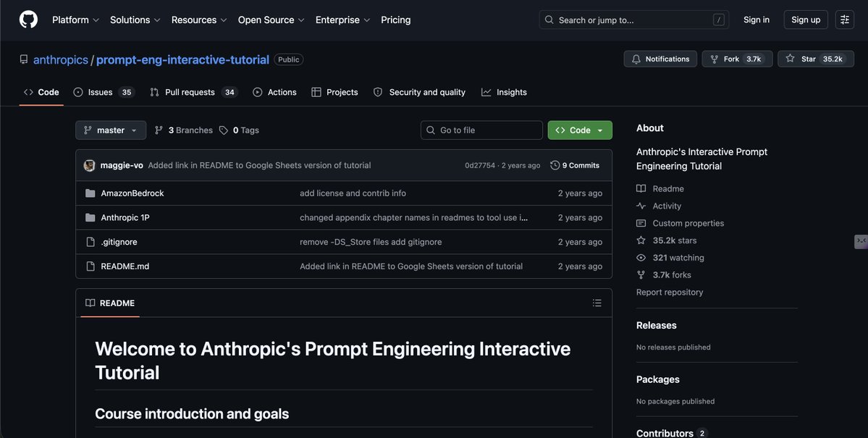
Task: Click the slash shortcut key icon in search
Action: pos(719,20)
